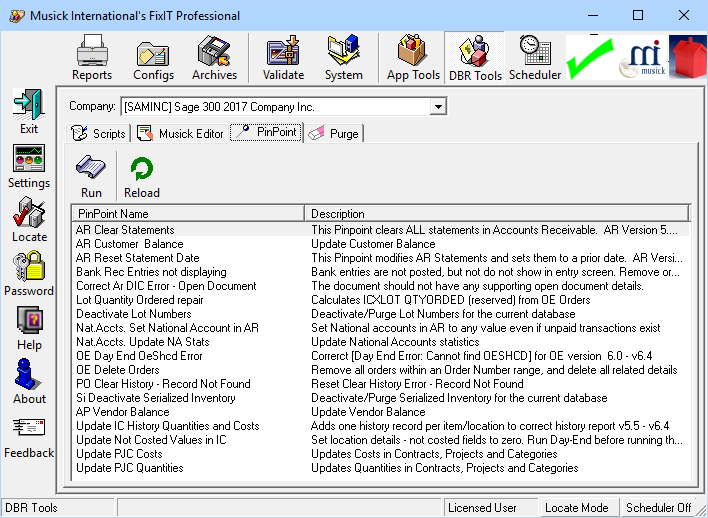
Task: Open the Password padlock icon
Action: (29, 274)
